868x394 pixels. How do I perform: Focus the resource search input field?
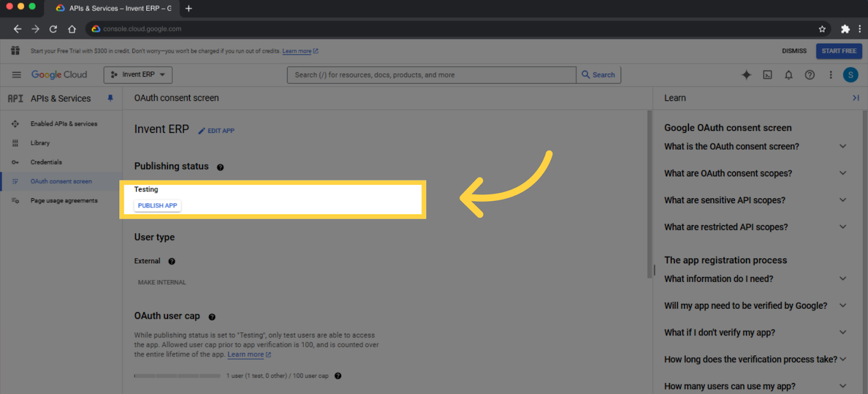tap(431, 75)
